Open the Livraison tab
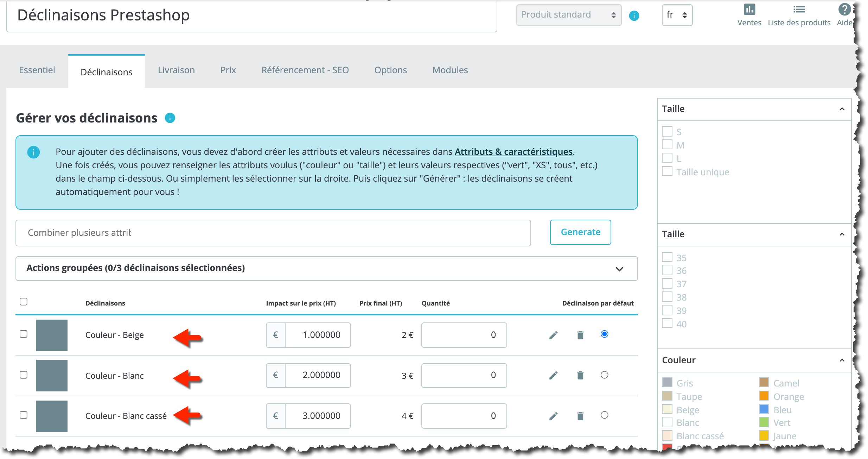Image resolution: width=868 pixels, height=459 pixels. 176,70
